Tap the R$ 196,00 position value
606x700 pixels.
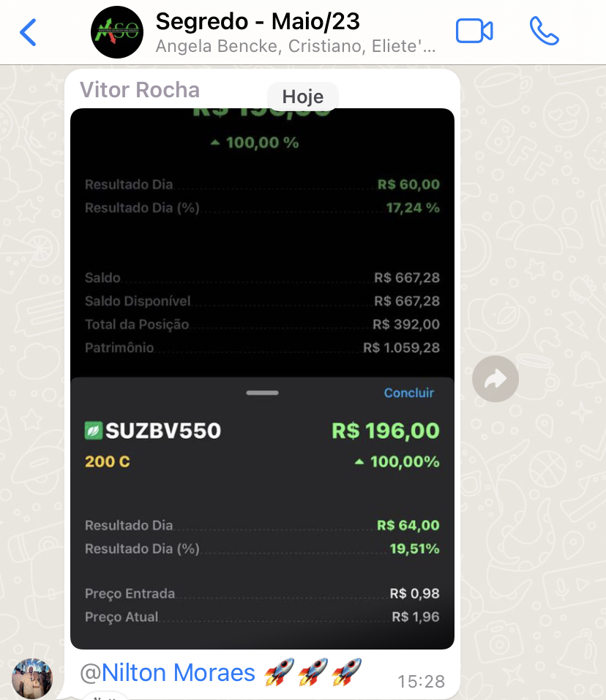point(385,431)
